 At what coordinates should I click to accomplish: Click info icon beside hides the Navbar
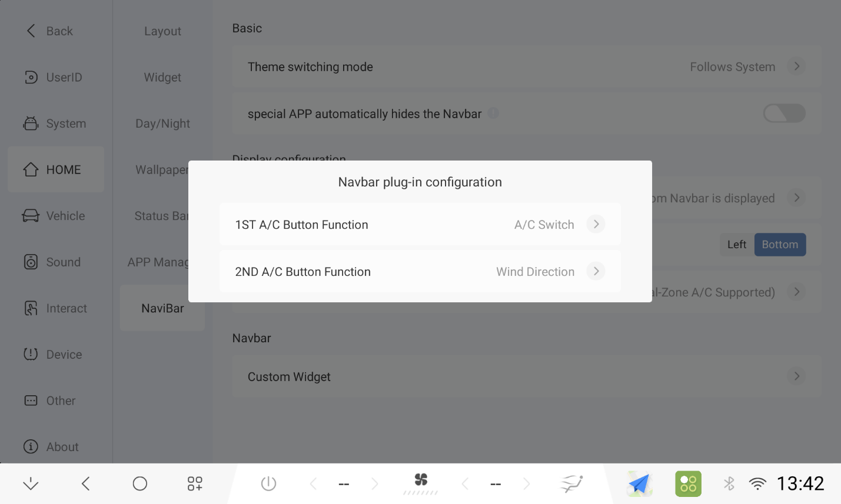pos(494,113)
